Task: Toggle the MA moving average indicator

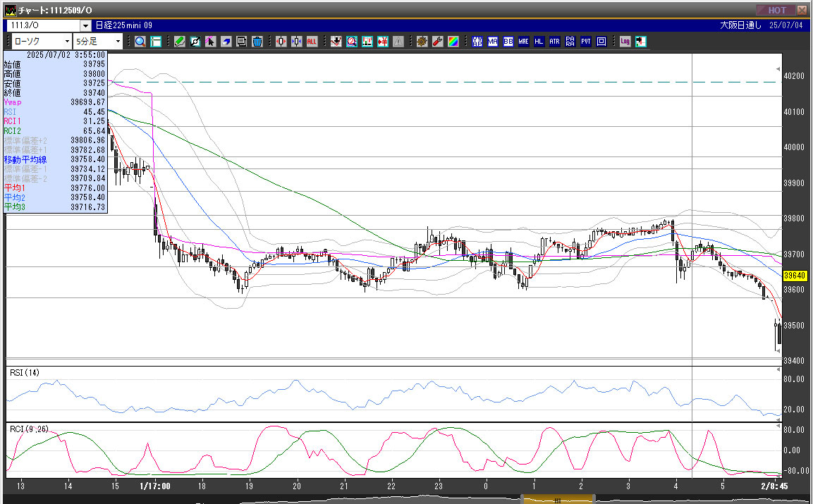Action: (493, 42)
